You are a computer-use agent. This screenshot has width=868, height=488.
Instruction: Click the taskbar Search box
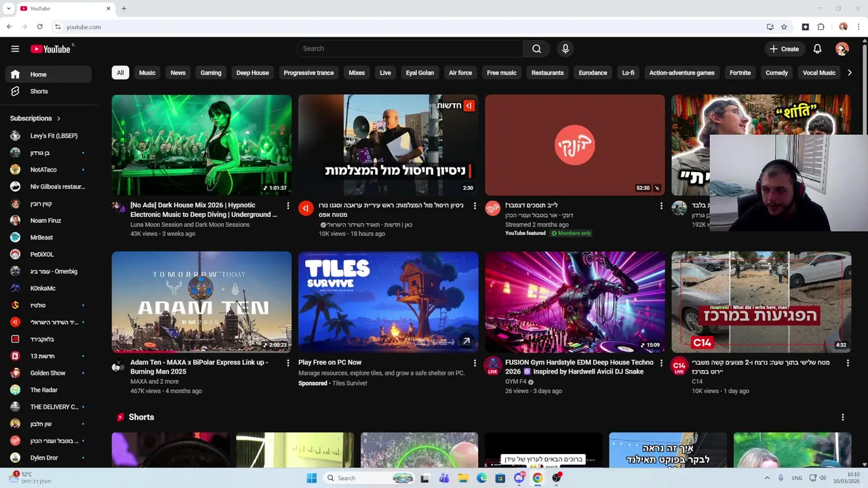pos(369,478)
